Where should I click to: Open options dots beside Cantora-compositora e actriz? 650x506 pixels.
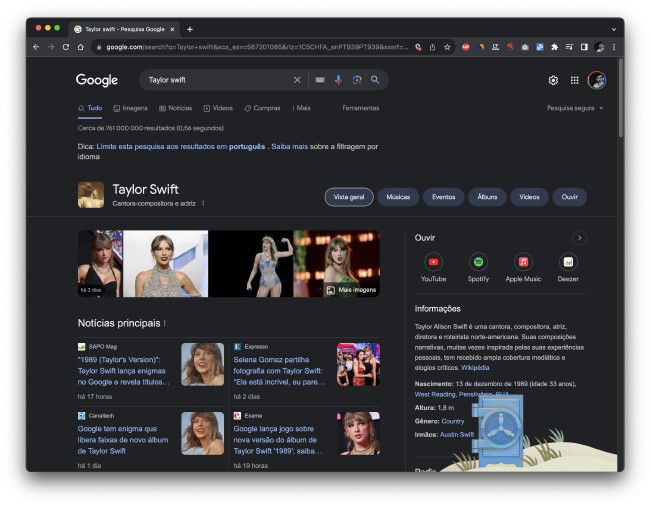[x=203, y=203]
